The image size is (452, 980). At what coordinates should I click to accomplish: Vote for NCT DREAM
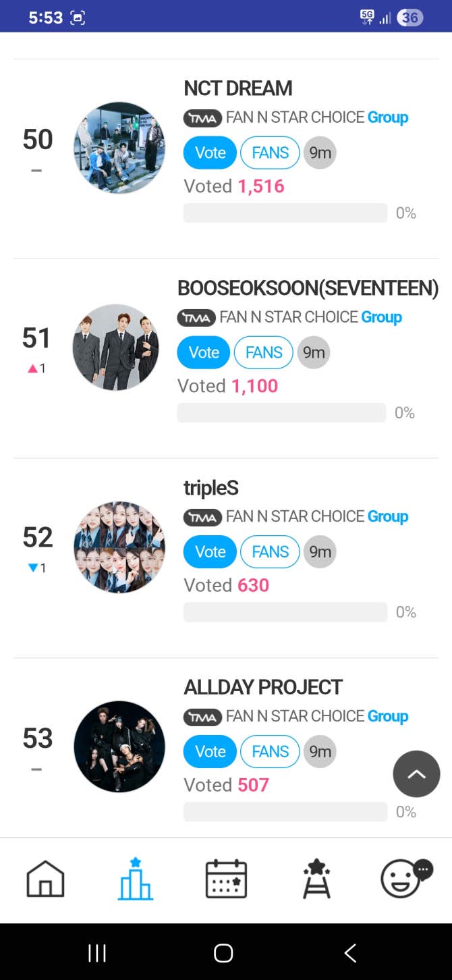click(x=210, y=153)
